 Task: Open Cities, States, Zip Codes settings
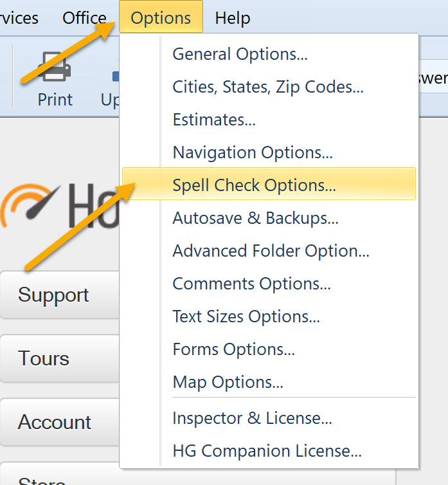268,87
